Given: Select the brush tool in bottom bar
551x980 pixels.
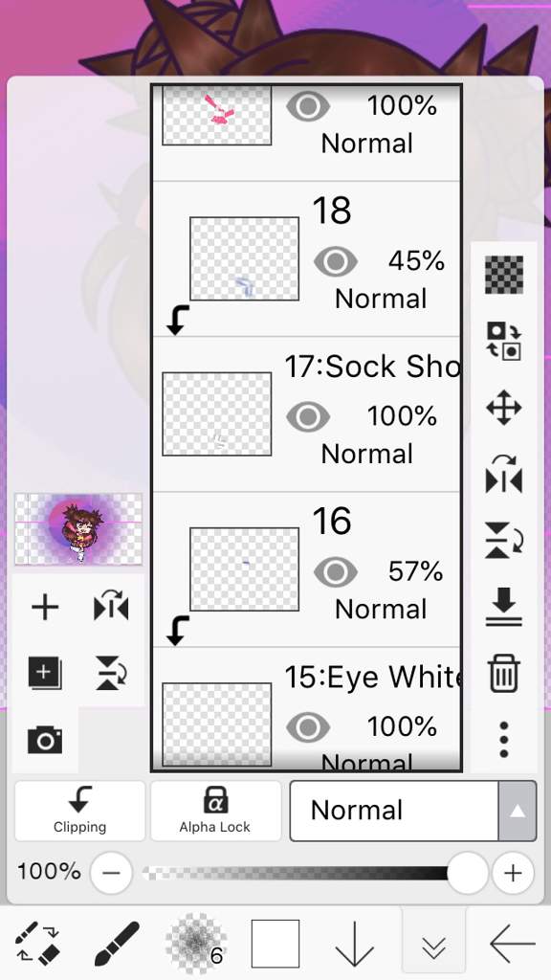Looking at the screenshot, I should coord(117,944).
